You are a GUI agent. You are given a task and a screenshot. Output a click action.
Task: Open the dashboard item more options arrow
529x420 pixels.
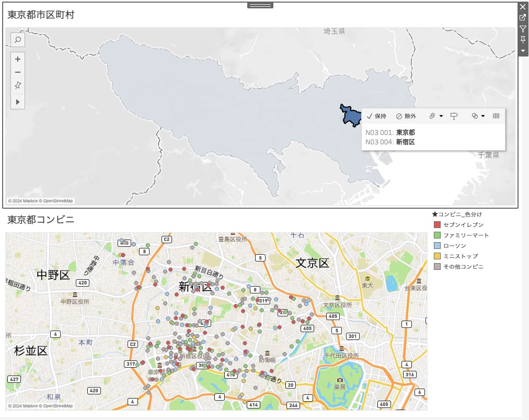tap(523, 51)
